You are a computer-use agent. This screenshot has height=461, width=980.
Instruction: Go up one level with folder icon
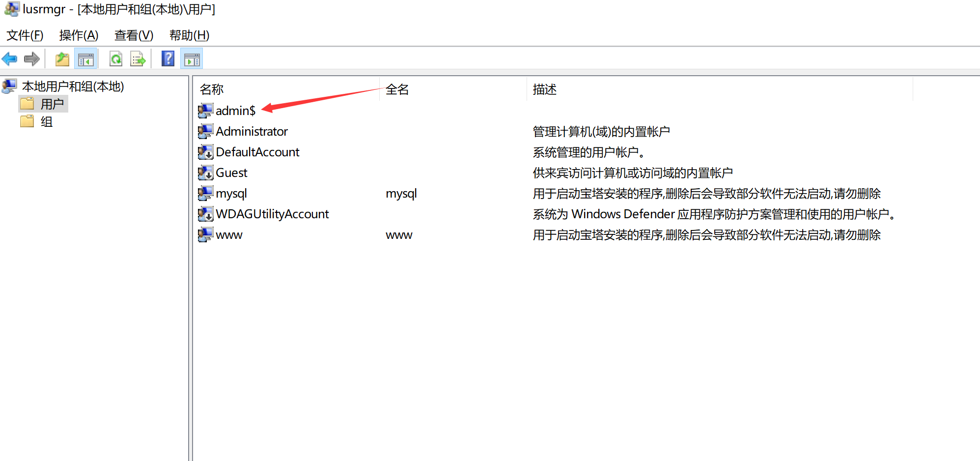coord(62,59)
